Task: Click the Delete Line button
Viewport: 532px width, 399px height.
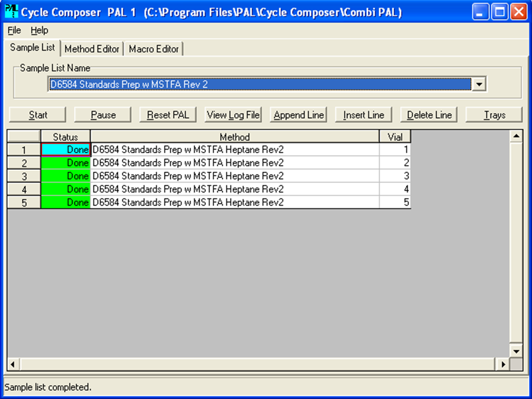Action: [429, 115]
